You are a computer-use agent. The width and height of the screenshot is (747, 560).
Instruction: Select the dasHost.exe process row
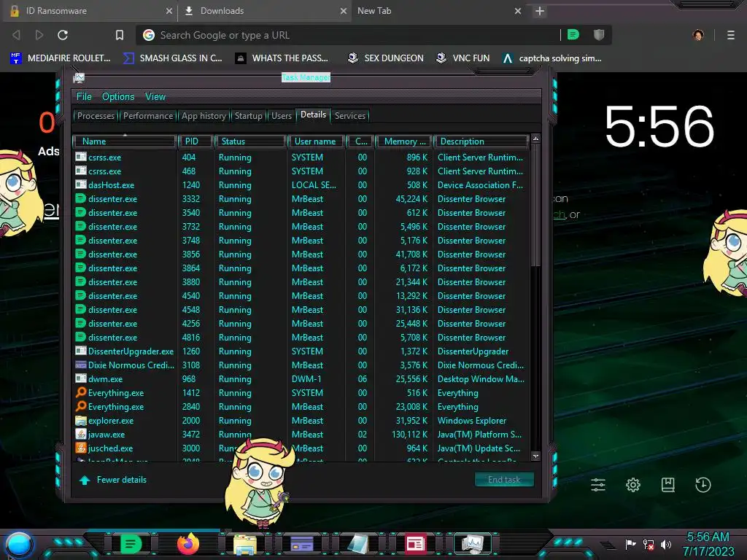tap(301, 184)
